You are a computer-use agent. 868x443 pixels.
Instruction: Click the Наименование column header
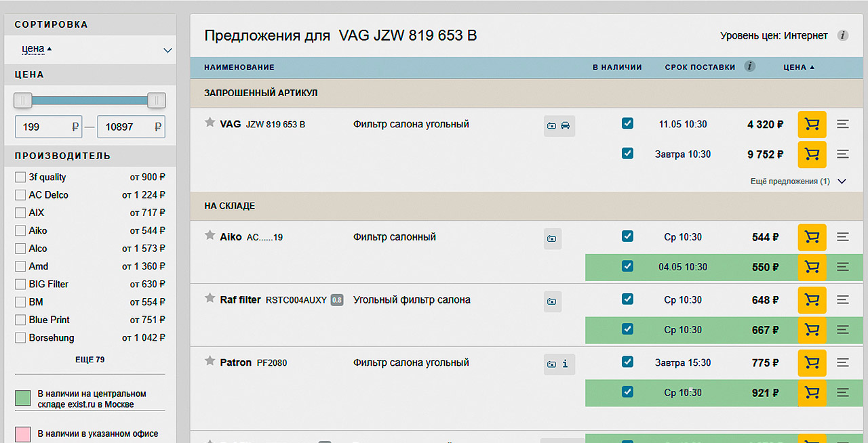(239, 67)
